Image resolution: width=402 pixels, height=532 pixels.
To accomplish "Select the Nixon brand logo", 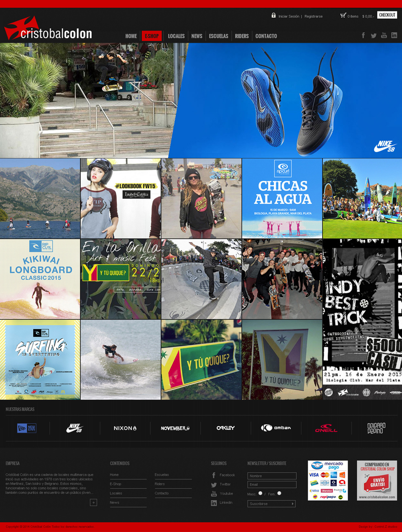I will point(125,428).
